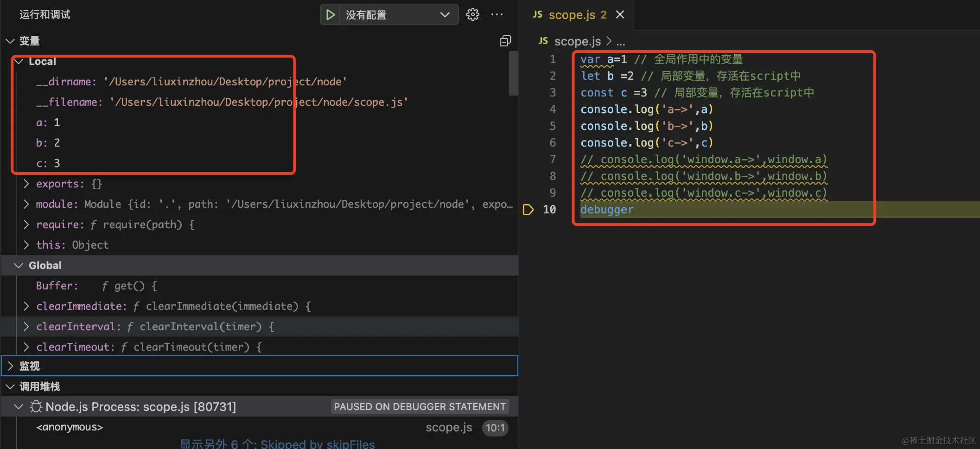Open the debug panel more actions ellipsis

click(x=497, y=15)
